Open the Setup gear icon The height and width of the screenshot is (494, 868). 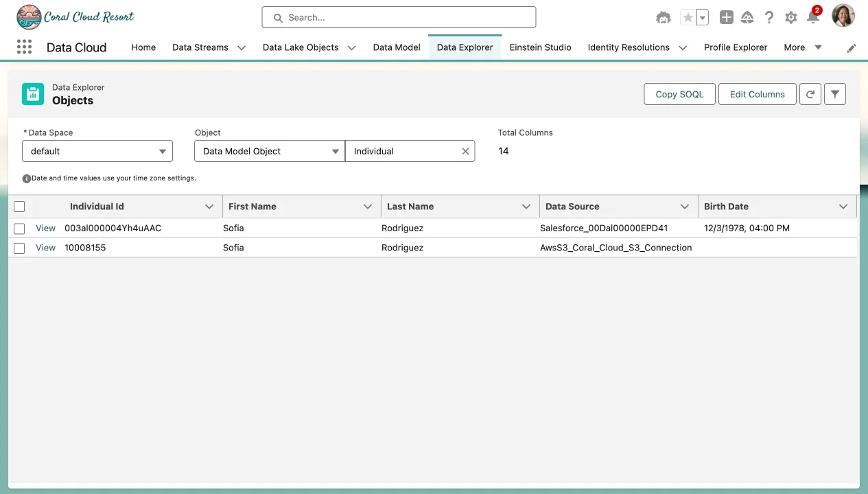coord(791,18)
